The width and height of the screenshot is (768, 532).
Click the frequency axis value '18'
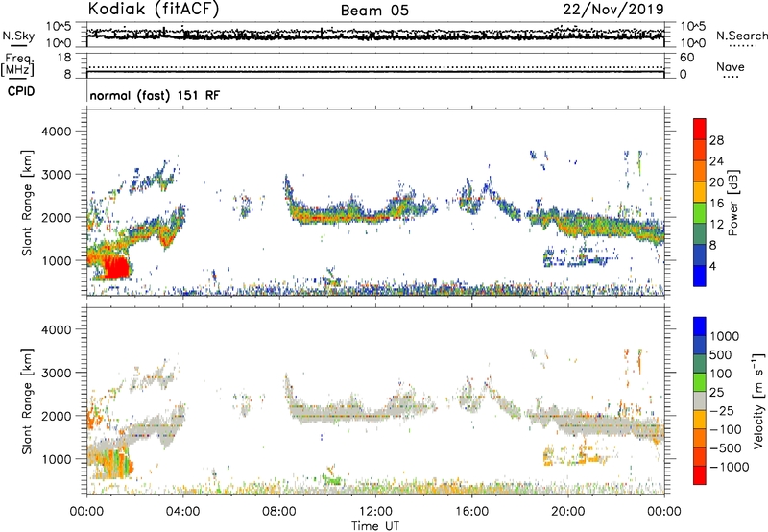click(x=64, y=58)
